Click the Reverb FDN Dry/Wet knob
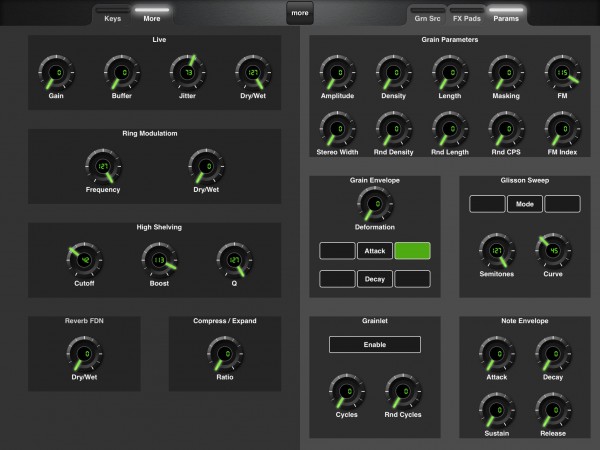 (84, 354)
